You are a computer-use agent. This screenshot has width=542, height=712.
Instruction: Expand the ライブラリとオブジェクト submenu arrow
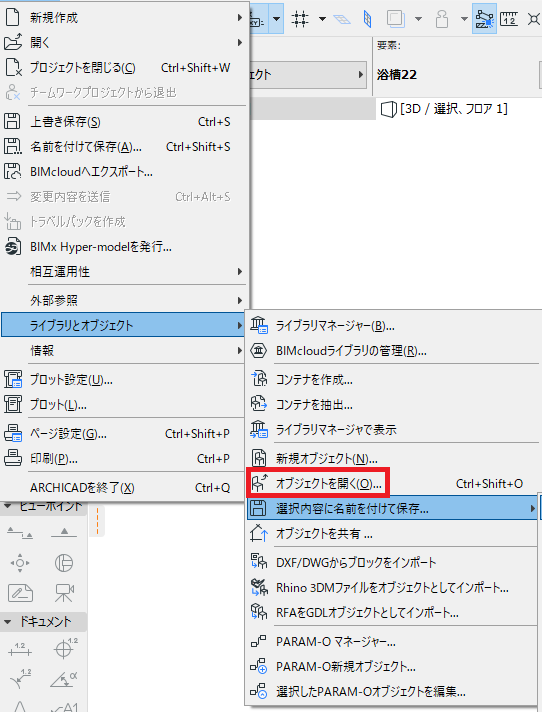[239, 325]
